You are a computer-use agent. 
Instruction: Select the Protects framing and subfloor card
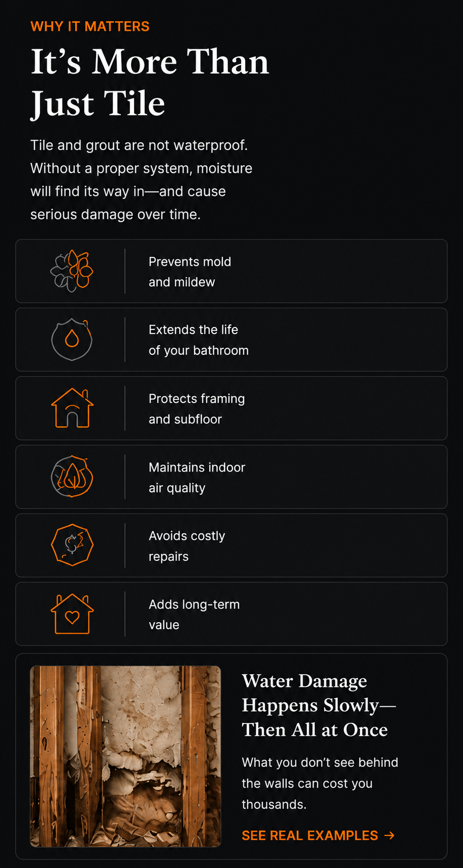point(231,408)
